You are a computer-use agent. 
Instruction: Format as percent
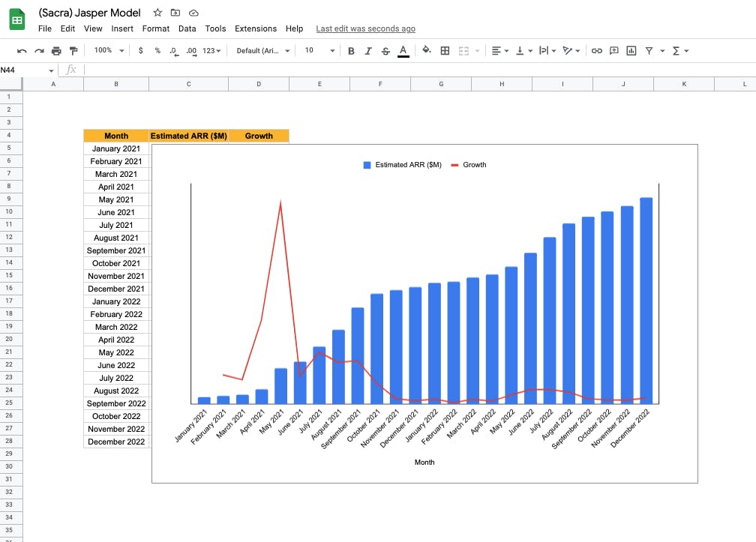tap(157, 50)
